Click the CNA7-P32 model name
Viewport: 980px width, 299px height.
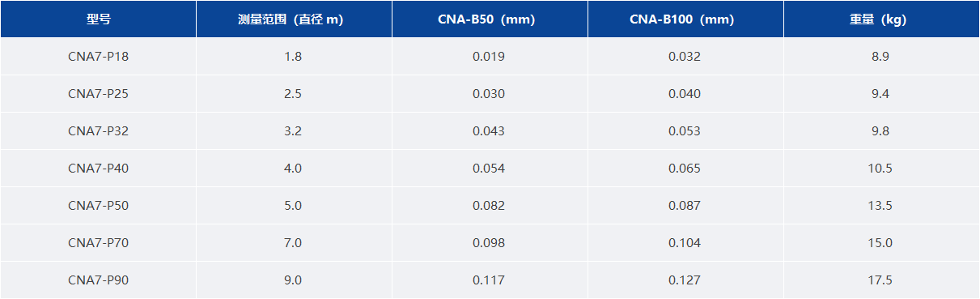98,131
